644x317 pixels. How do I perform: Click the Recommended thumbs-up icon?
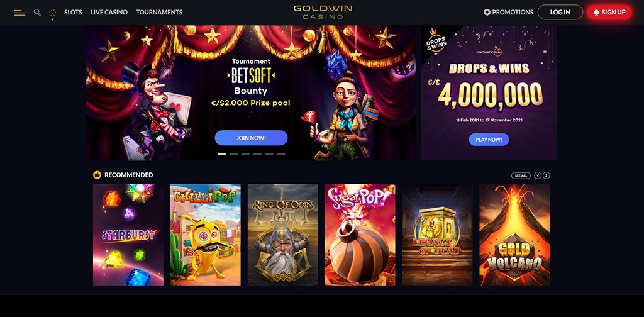coord(97,175)
